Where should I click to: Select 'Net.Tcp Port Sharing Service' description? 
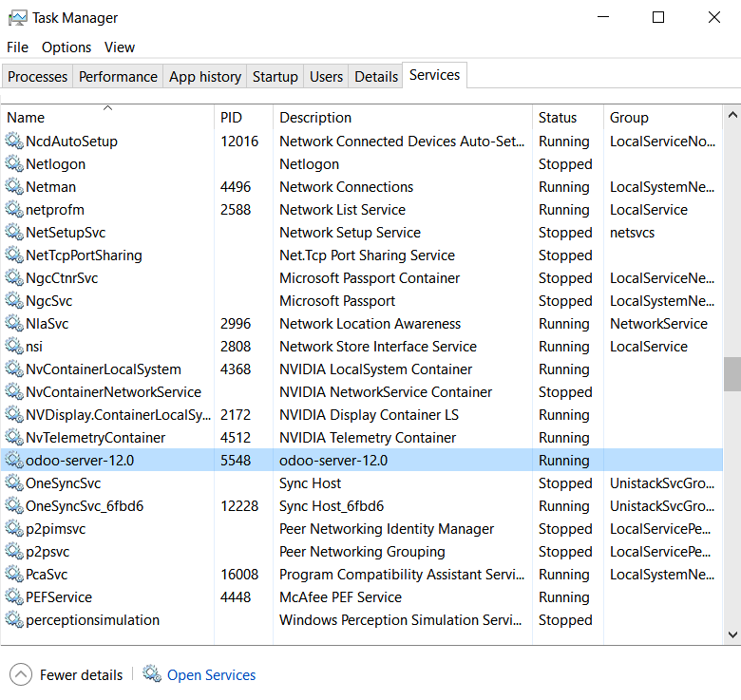tap(368, 255)
